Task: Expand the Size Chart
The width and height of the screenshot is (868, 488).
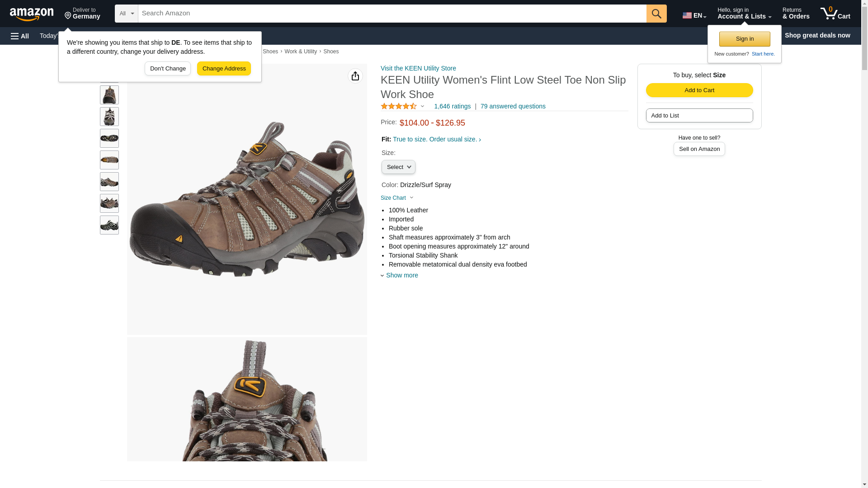Action: (397, 198)
